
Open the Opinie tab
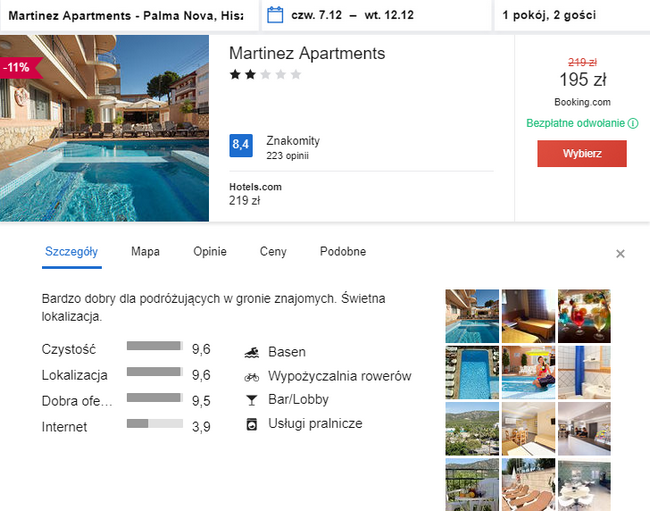pyautogui.click(x=210, y=252)
